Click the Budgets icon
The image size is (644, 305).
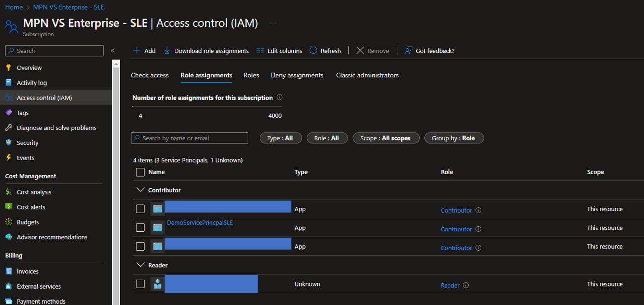point(8,222)
